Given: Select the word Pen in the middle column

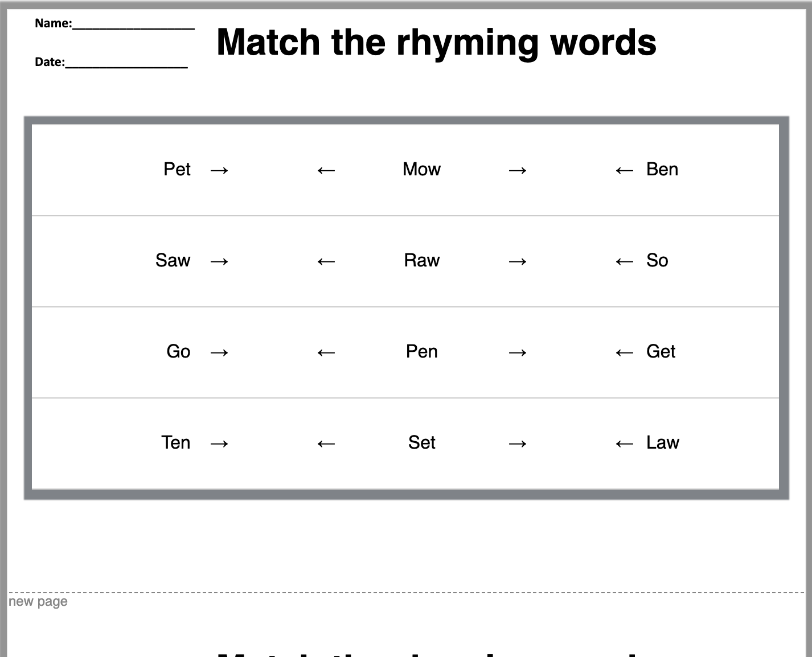Looking at the screenshot, I should click(421, 351).
